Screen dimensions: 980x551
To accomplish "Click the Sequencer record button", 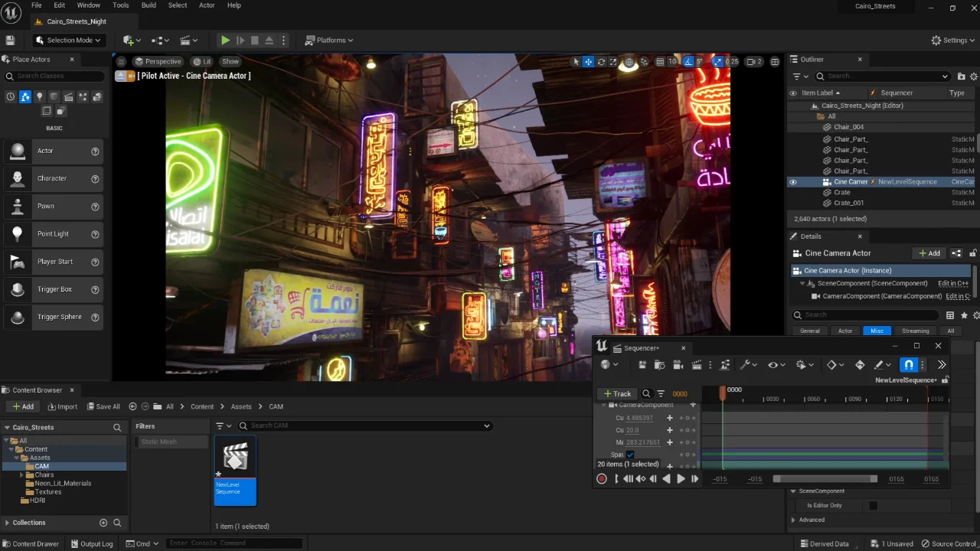I will [602, 479].
